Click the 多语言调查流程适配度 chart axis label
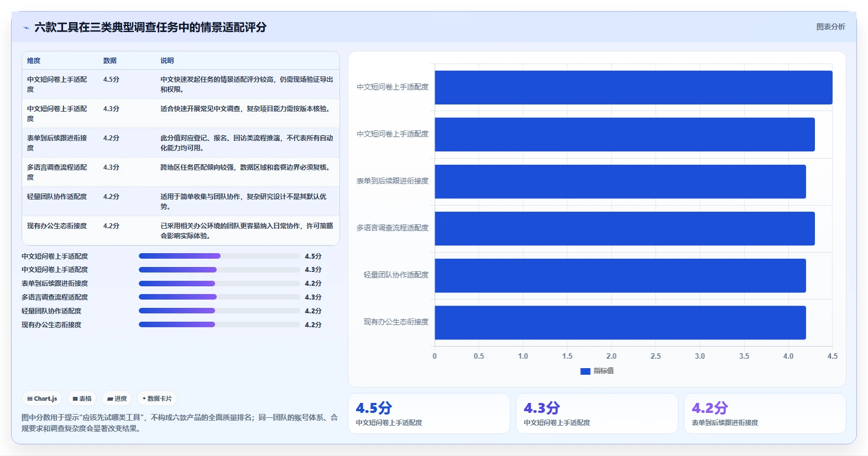The height and width of the screenshot is (456, 868). pyautogui.click(x=393, y=228)
